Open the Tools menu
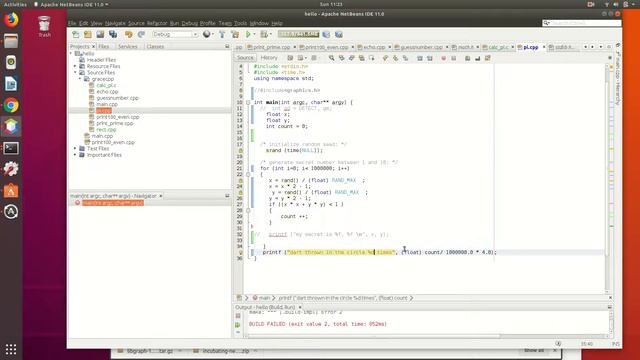This screenshot has height=360, width=640. (240, 23)
